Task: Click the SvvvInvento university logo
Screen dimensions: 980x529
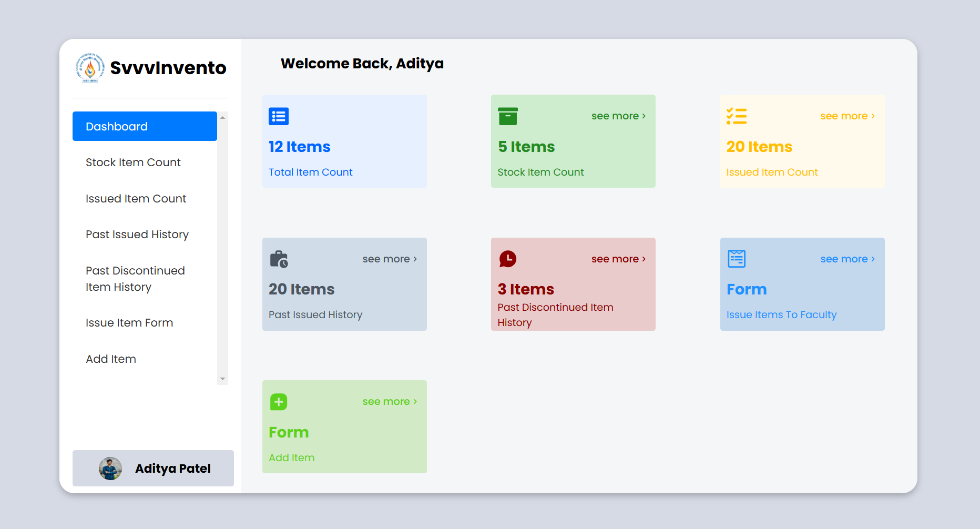Action: 90,68
